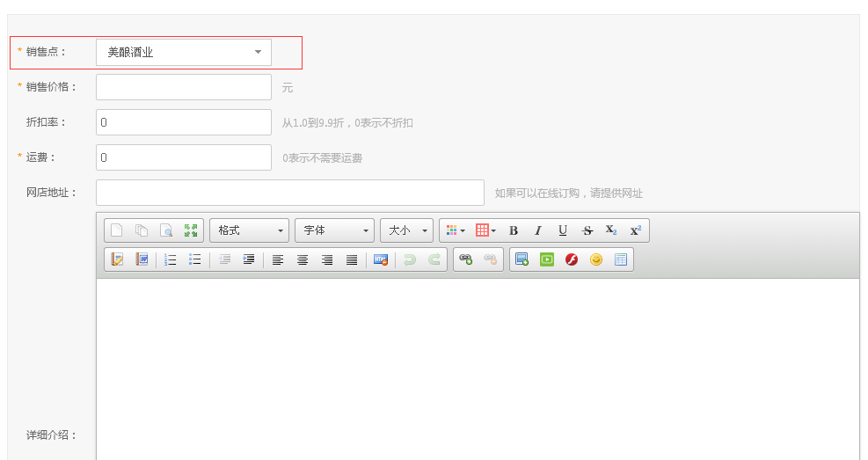Click the undo arrow icon
This screenshot has height=460, width=868.
coord(410,259)
